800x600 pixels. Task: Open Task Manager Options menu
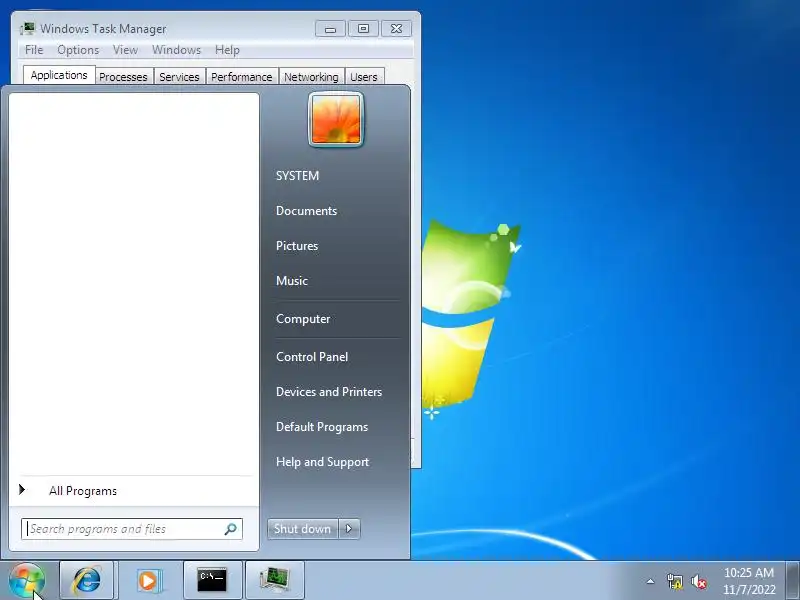[78, 50]
